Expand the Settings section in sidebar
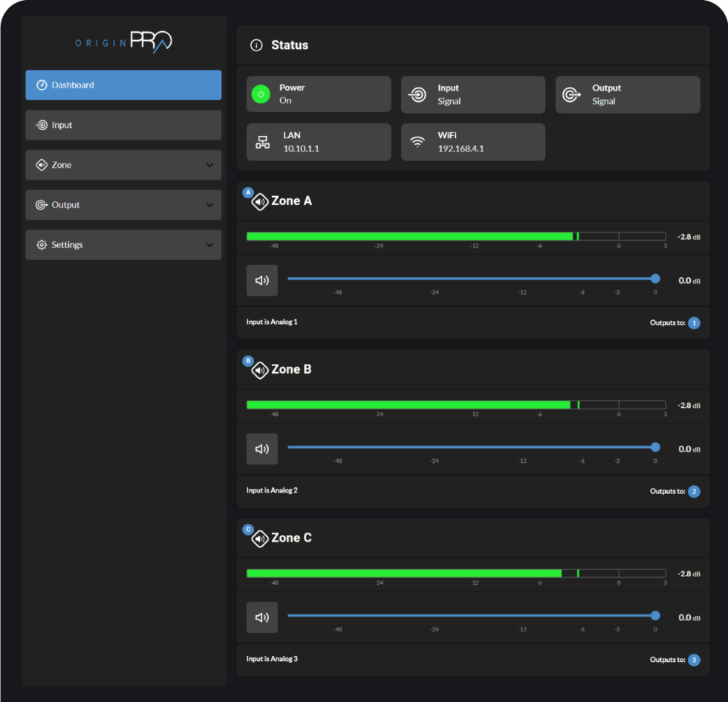Viewport: 728px width, 702px height. (x=210, y=244)
